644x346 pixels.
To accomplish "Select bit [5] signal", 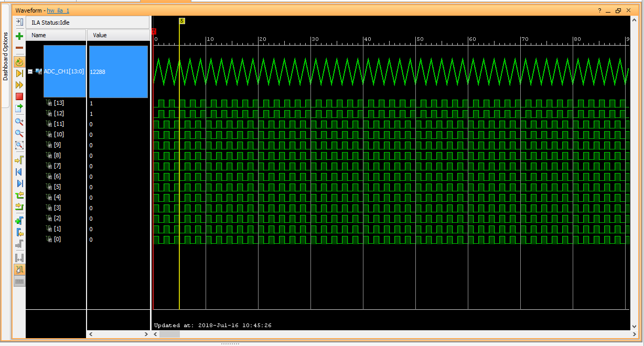I will click(57, 187).
